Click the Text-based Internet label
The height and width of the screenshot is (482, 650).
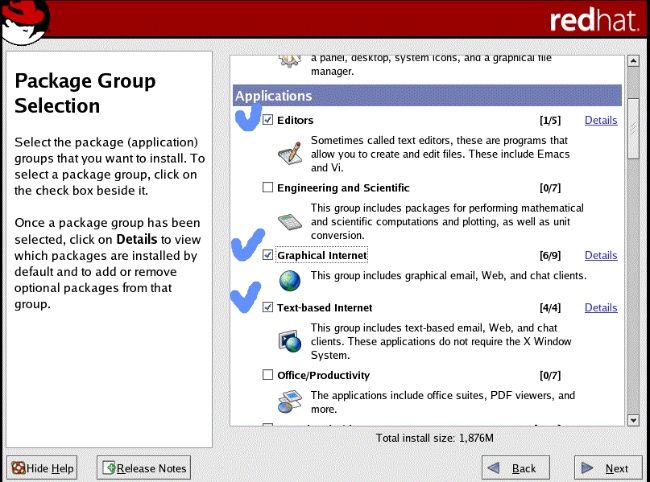[325, 308]
